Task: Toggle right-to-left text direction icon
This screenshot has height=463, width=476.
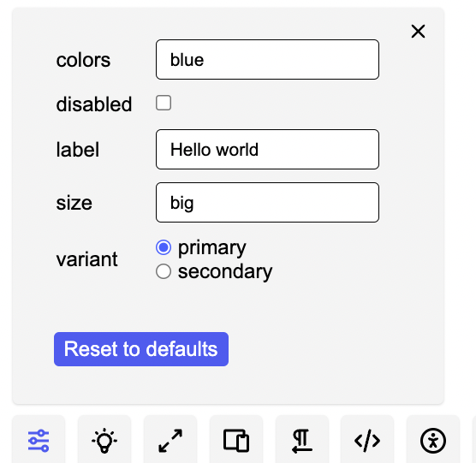Action: 302,441
